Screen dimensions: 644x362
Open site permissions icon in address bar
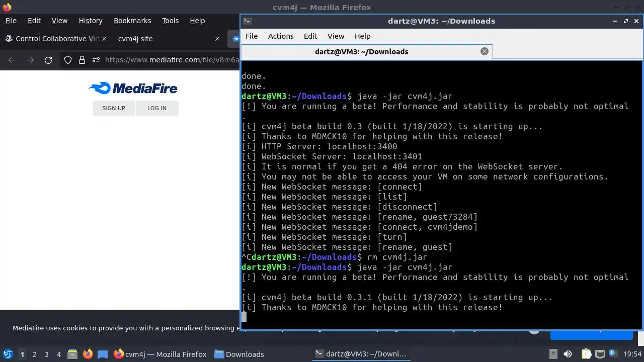[x=96, y=60]
